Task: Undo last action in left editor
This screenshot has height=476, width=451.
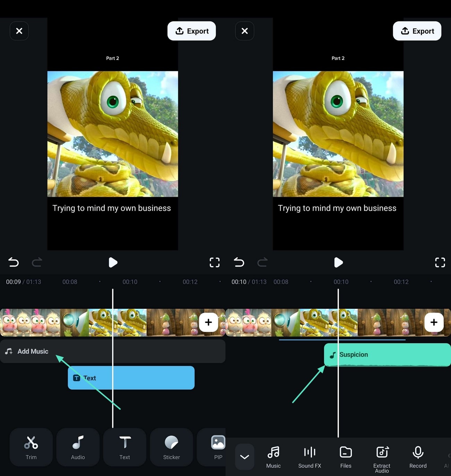Action: click(x=14, y=262)
